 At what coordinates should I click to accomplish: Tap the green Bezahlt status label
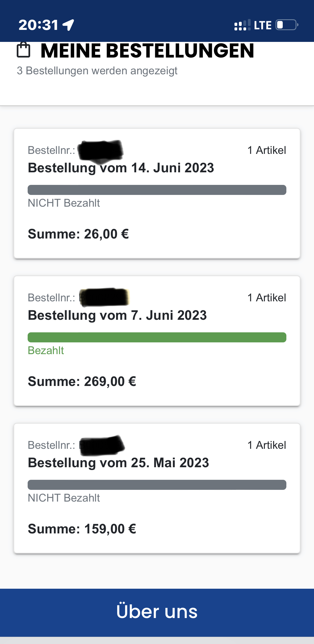point(46,350)
